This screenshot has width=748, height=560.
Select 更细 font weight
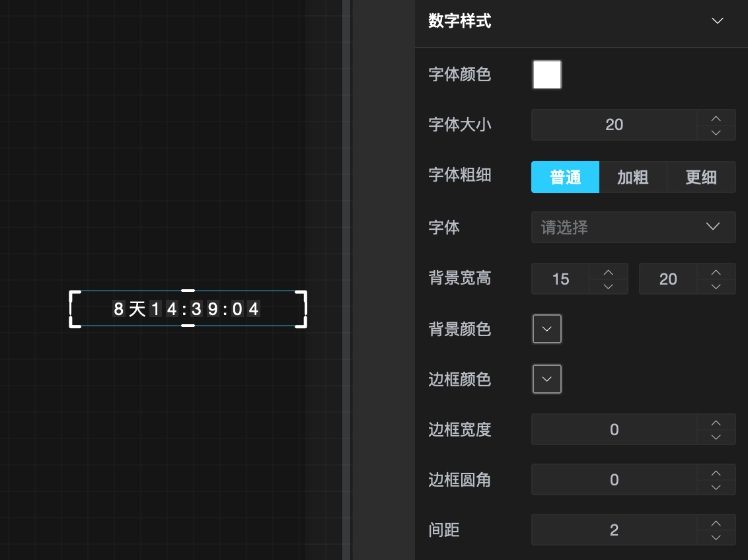pyautogui.click(x=701, y=177)
